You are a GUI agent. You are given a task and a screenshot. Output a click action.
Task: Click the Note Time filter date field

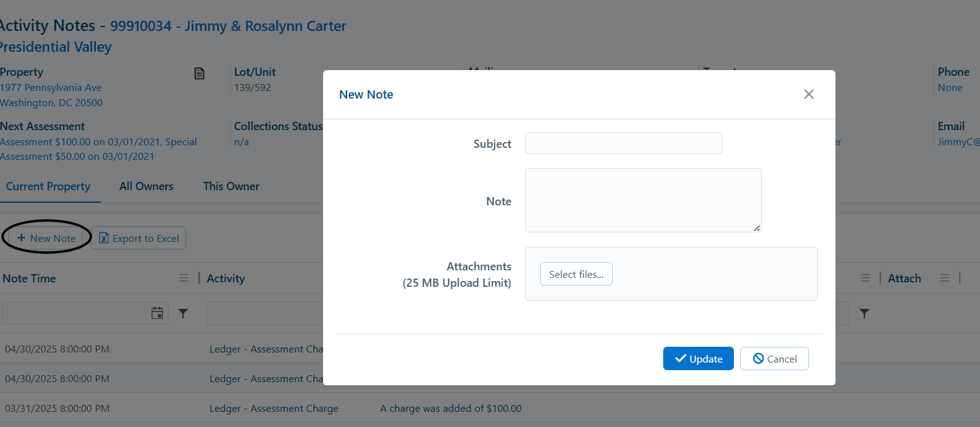(76, 313)
